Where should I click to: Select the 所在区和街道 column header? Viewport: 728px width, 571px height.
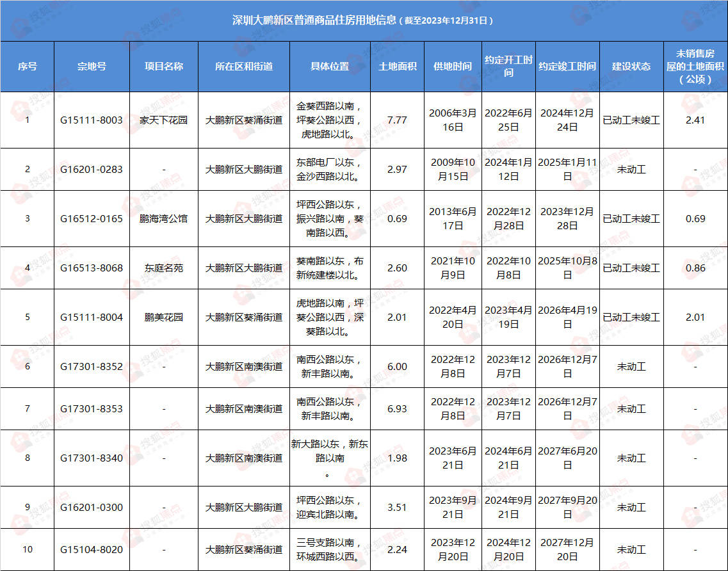point(244,67)
